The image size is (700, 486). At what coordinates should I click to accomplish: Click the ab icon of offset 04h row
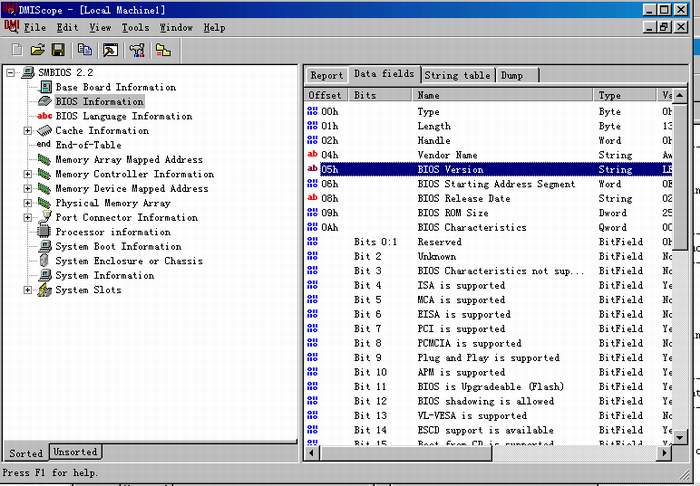point(312,154)
